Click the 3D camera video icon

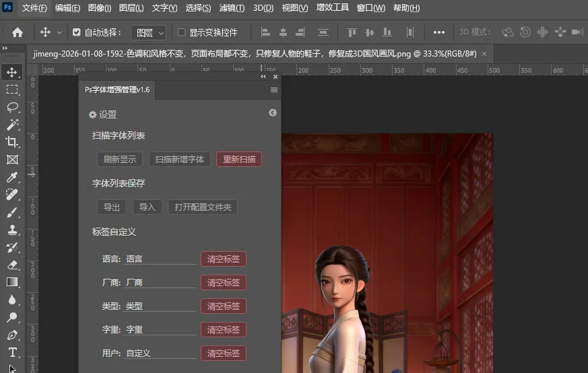coord(578,32)
